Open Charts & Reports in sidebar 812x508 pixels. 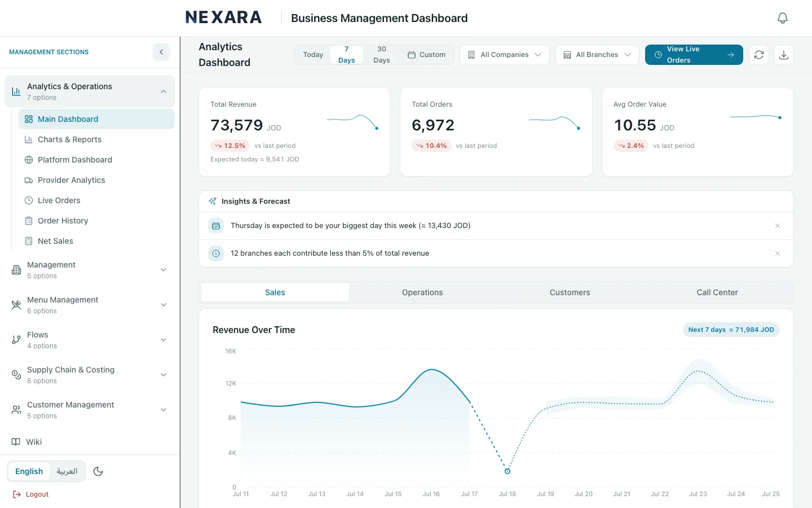(96, 139)
